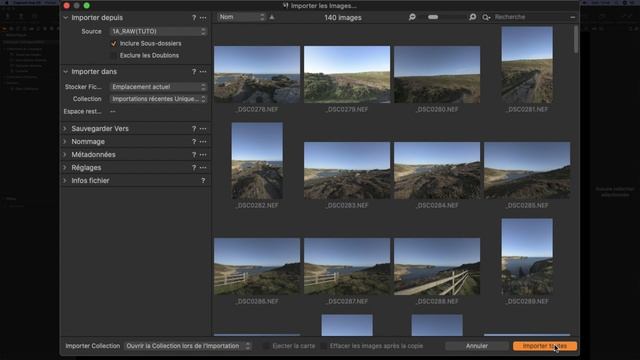This screenshot has width=640, height=360.
Task: Click the Espace restant label
Action: pos(82,111)
